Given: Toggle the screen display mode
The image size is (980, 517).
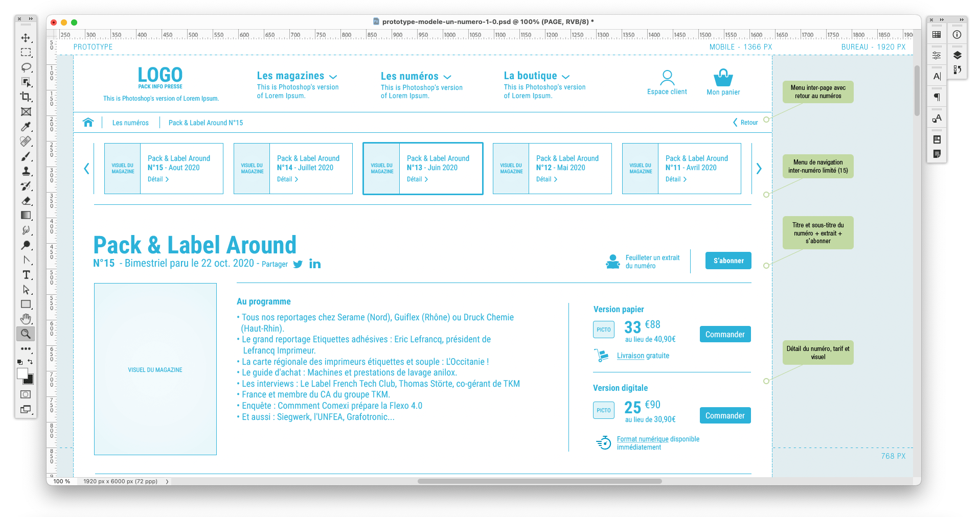Looking at the screenshot, I should (26, 409).
